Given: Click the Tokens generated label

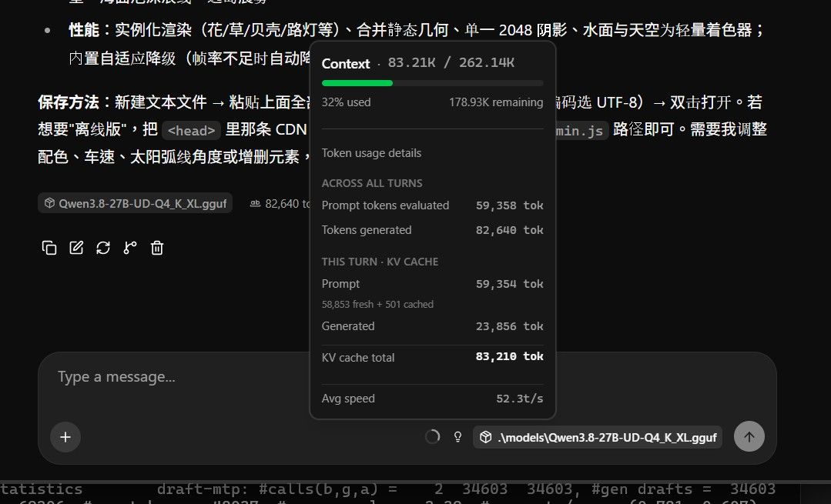Looking at the screenshot, I should tap(367, 230).
